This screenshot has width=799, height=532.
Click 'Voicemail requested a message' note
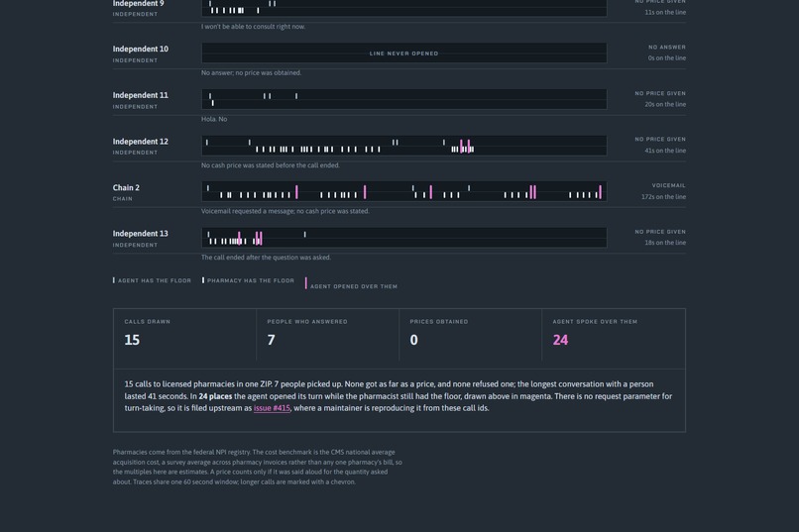[x=285, y=211]
